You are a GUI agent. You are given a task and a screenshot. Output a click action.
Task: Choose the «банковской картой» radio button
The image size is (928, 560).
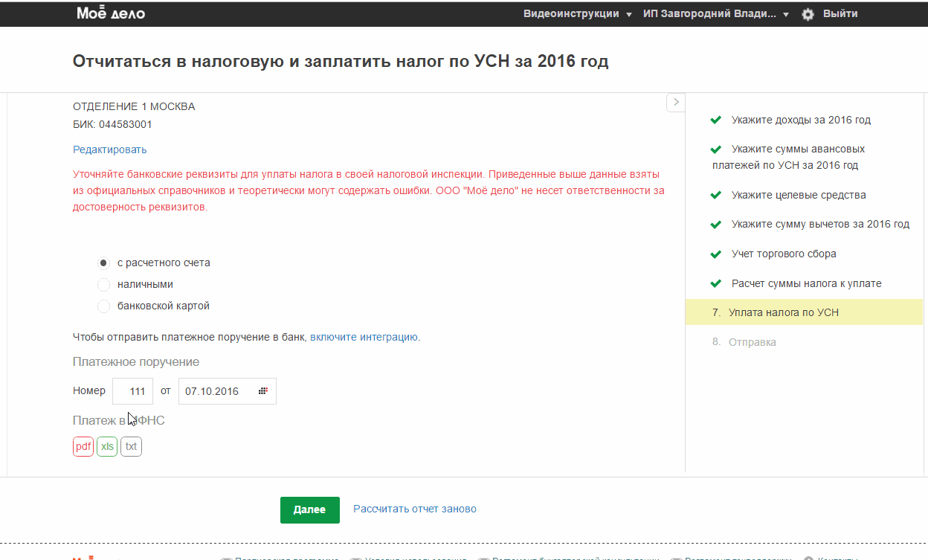pos(104,306)
